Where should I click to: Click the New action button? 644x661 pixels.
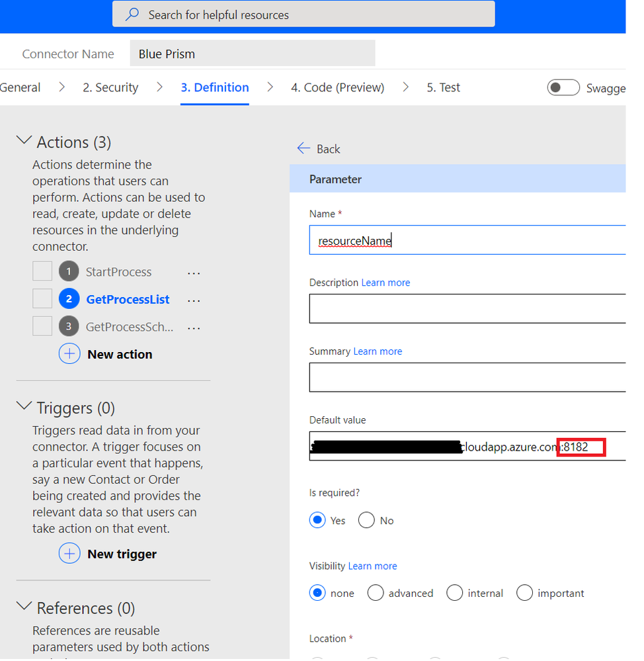(x=120, y=354)
